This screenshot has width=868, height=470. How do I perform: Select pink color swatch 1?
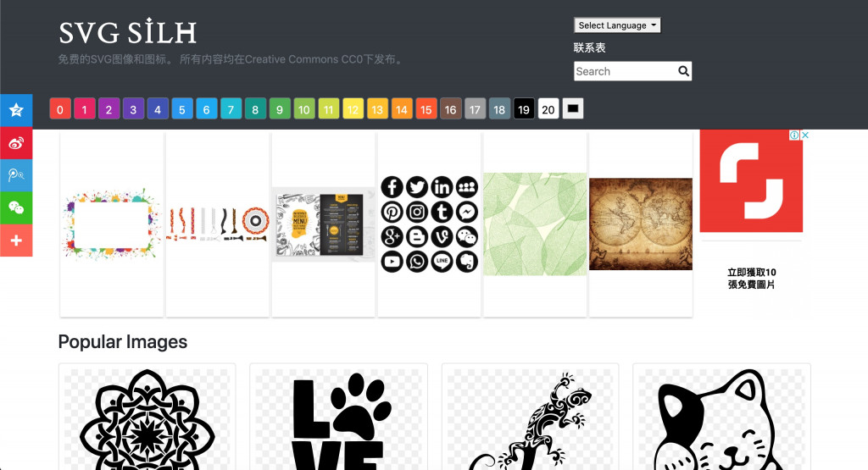point(84,109)
